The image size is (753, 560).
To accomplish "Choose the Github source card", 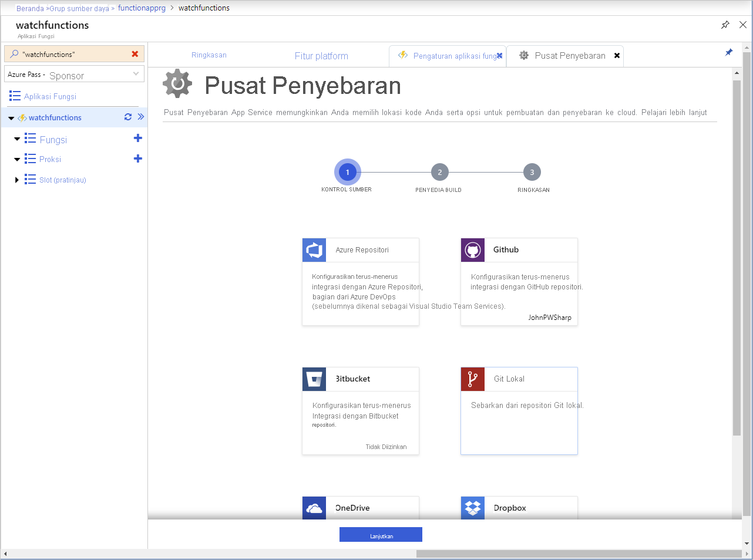I will (x=519, y=282).
